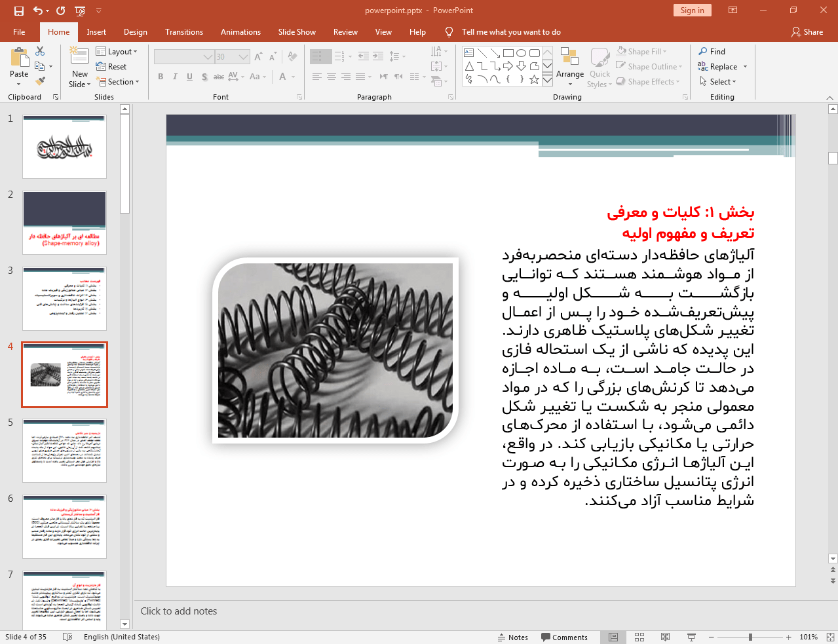This screenshot has height=644, width=838.
Task: Click the Save icon in the title bar
Action: [x=18, y=10]
